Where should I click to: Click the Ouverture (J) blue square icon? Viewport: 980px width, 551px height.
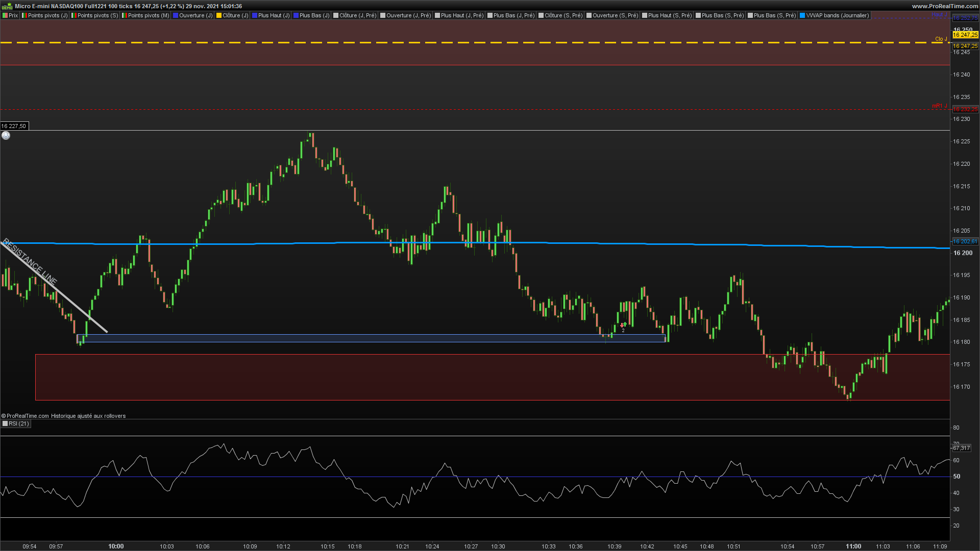176,16
